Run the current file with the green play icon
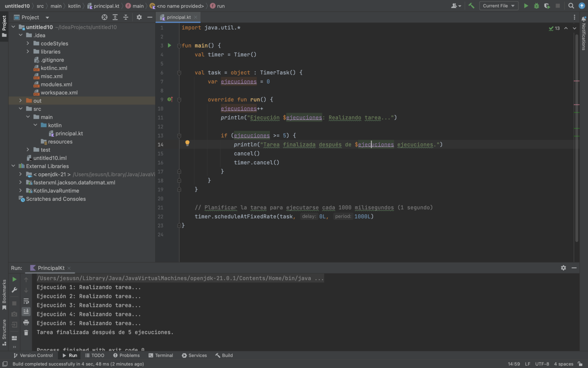Viewport: 588px width, 368px height. tap(526, 6)
